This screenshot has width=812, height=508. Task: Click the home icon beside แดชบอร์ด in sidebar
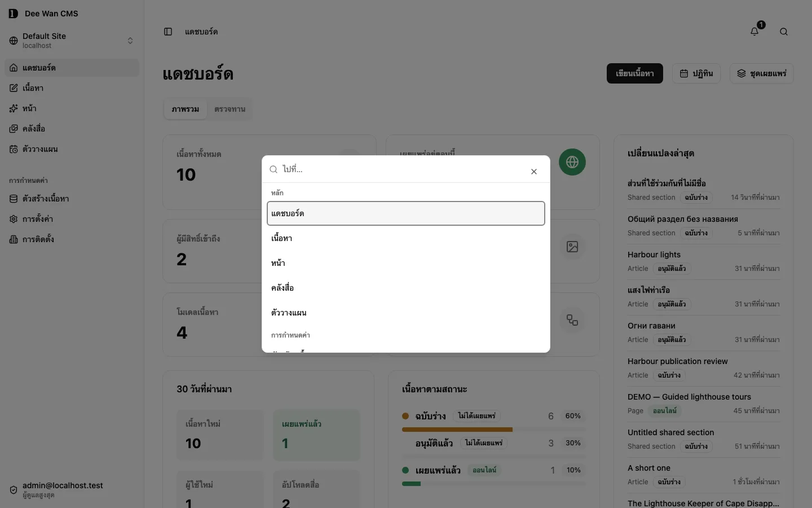14,68
